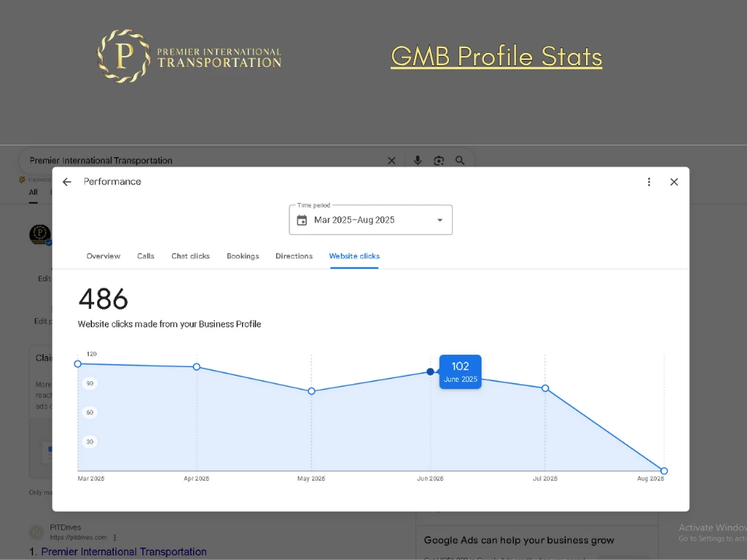
Task: Open the Chat clicks tab
Action: (191, 256)
